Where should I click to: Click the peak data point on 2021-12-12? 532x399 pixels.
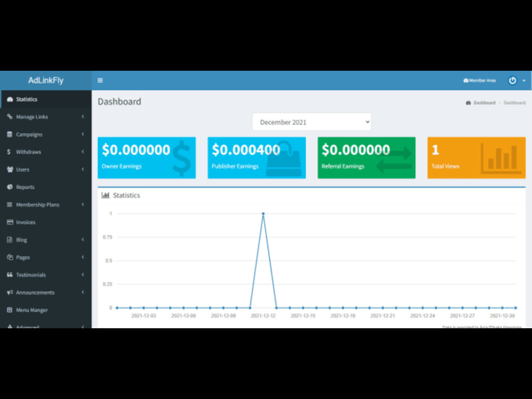coord(263,214)
